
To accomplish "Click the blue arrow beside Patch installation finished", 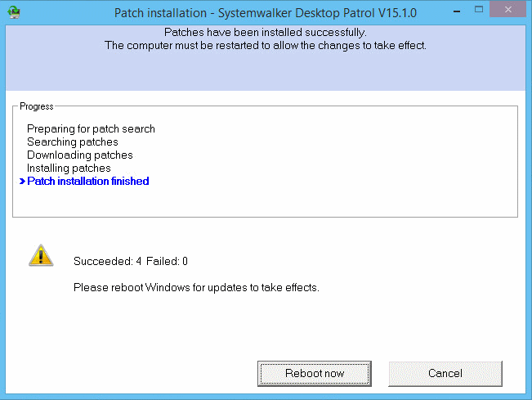I will 22,182.
